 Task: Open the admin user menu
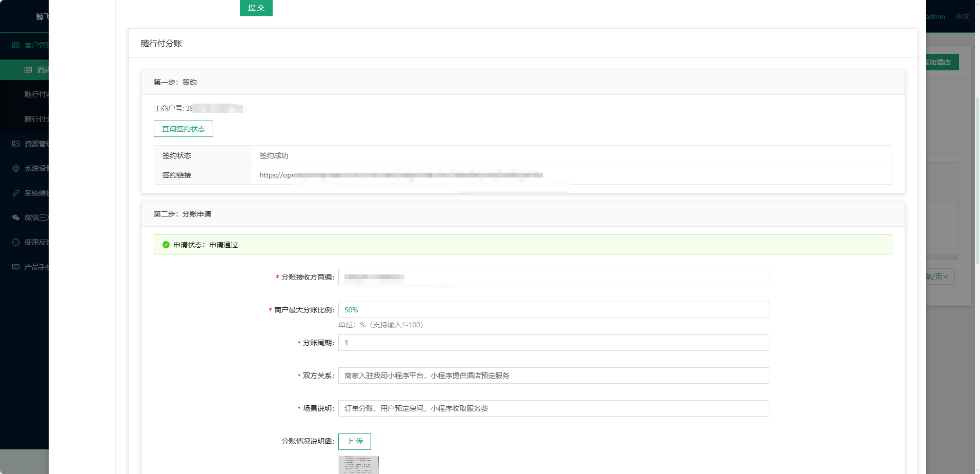936,16
